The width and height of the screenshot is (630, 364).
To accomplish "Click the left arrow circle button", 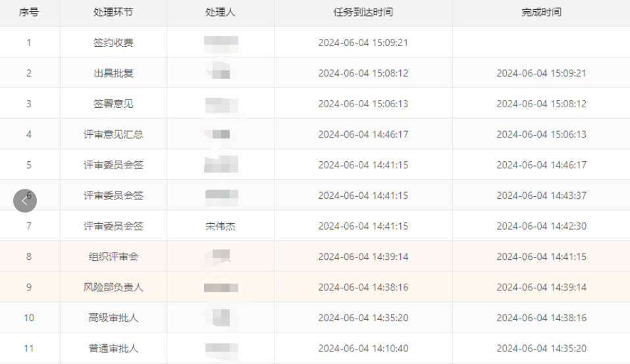I will click(25, 201).
